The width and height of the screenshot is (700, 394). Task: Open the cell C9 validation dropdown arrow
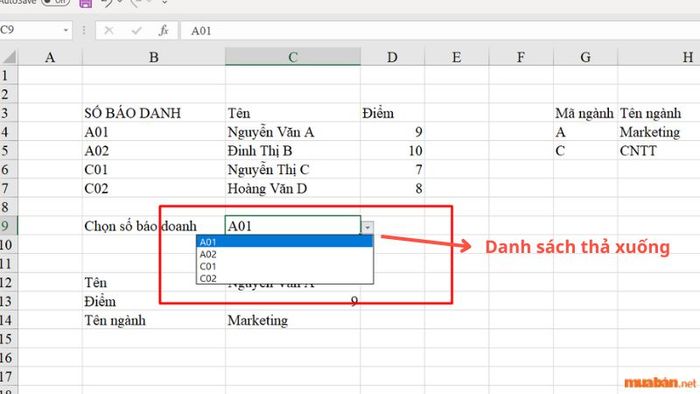[x=367, y=227]
